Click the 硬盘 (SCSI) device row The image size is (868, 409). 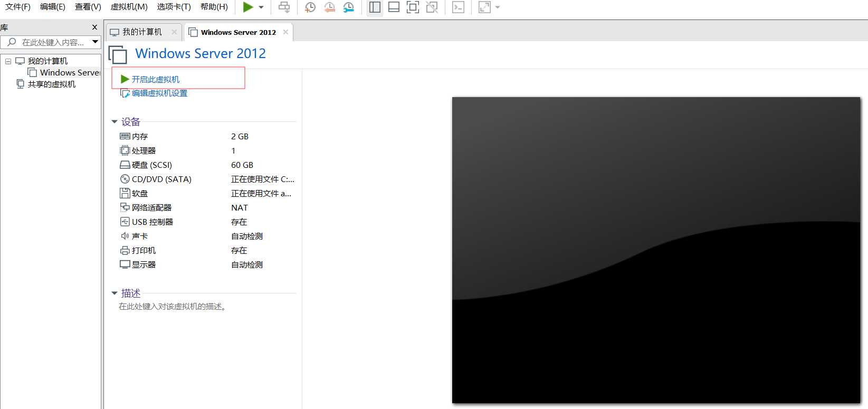[x=207, y=165]
